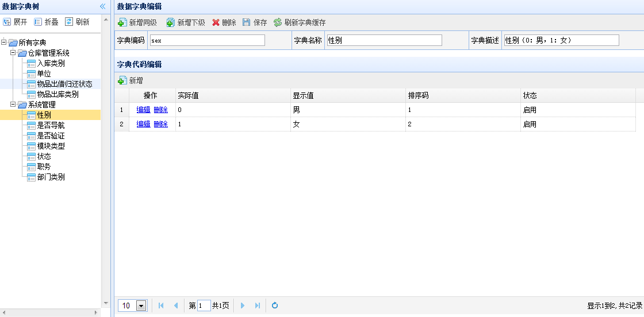Focus the 字典编码 input field
Viewport: 644px width, 317px height.
(208, 40)
